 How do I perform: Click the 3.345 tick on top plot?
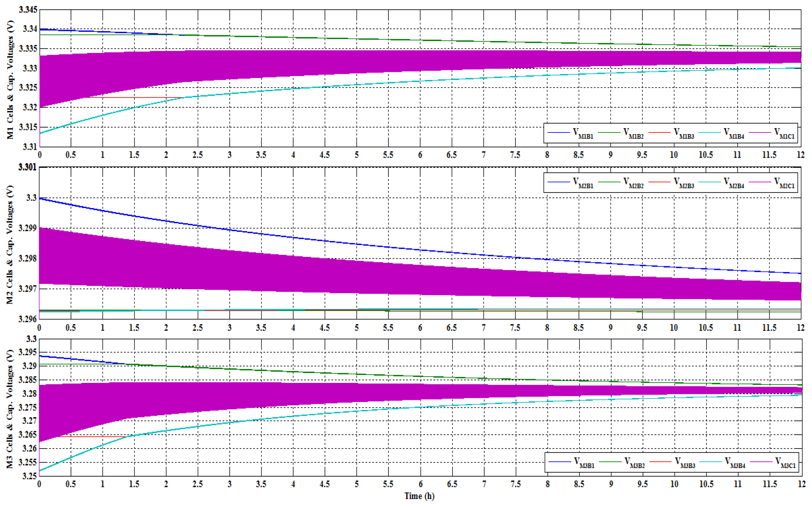(x=28, y=10)
